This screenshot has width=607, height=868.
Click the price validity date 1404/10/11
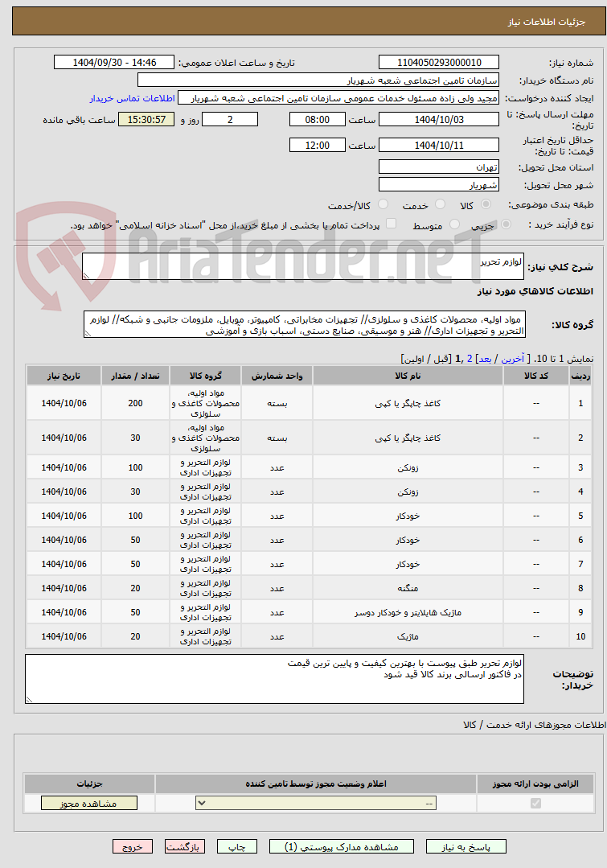[439, 145]
